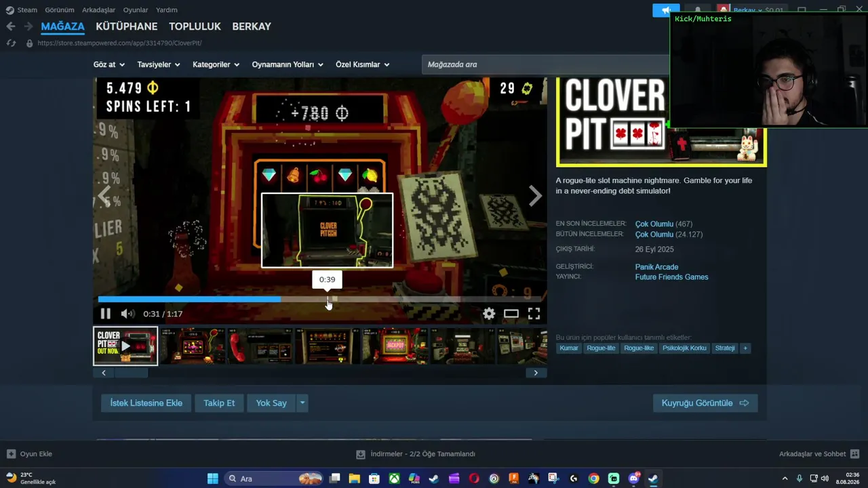
Task: Focus the Mağazada ara search field
Action: [x=545, y=64]
